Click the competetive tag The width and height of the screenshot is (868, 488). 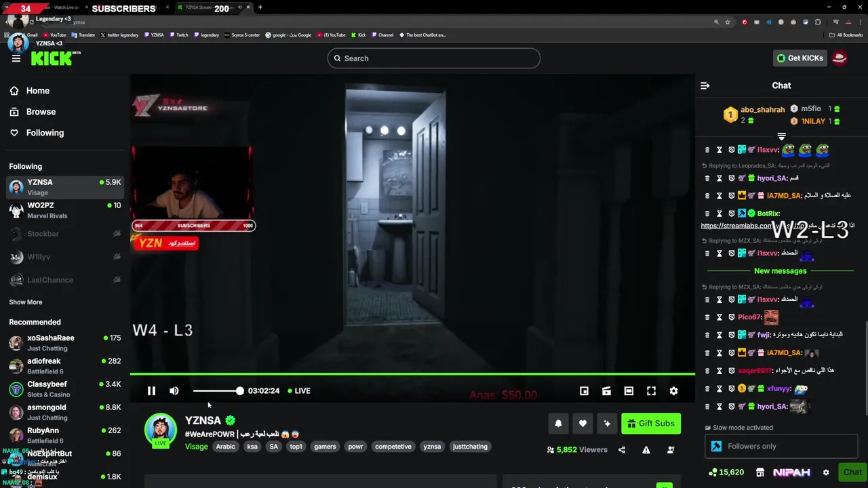[393, 447]
